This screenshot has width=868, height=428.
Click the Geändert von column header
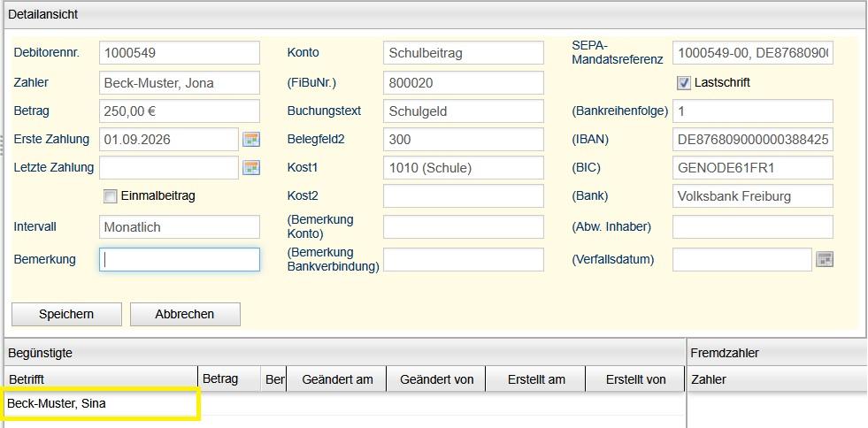pos(435,379)
